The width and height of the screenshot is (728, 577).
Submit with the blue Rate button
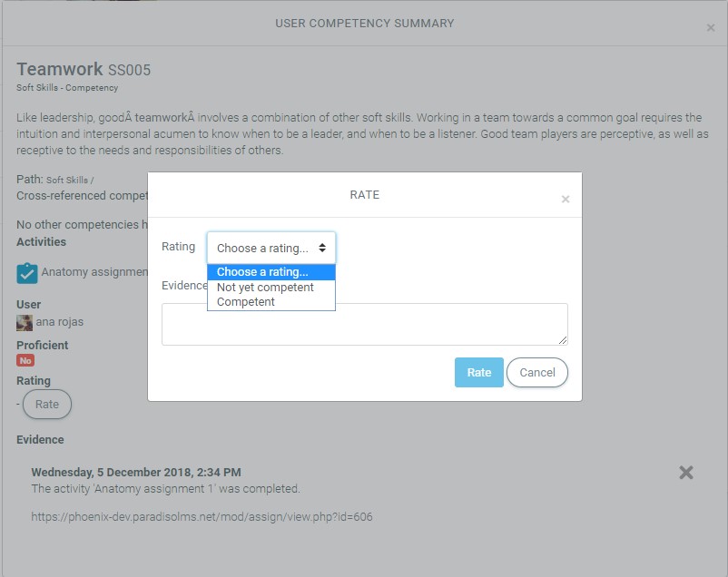(478, 372)
